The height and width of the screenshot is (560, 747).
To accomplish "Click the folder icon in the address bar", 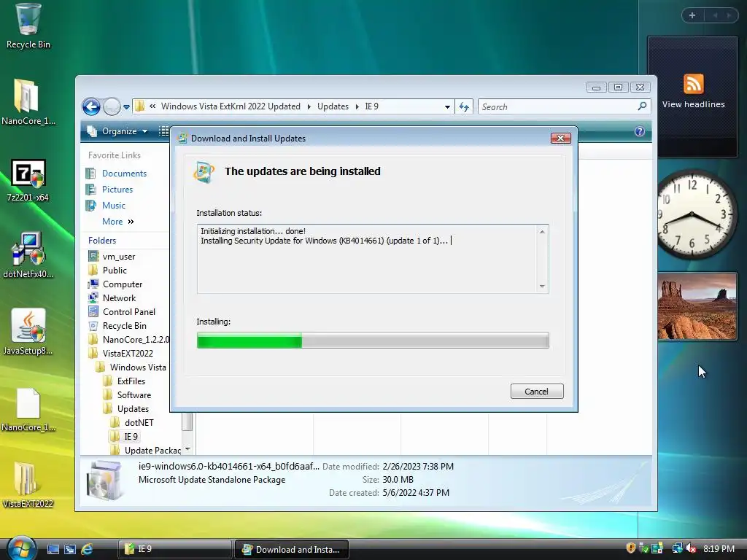I will (x=139, y=106).
